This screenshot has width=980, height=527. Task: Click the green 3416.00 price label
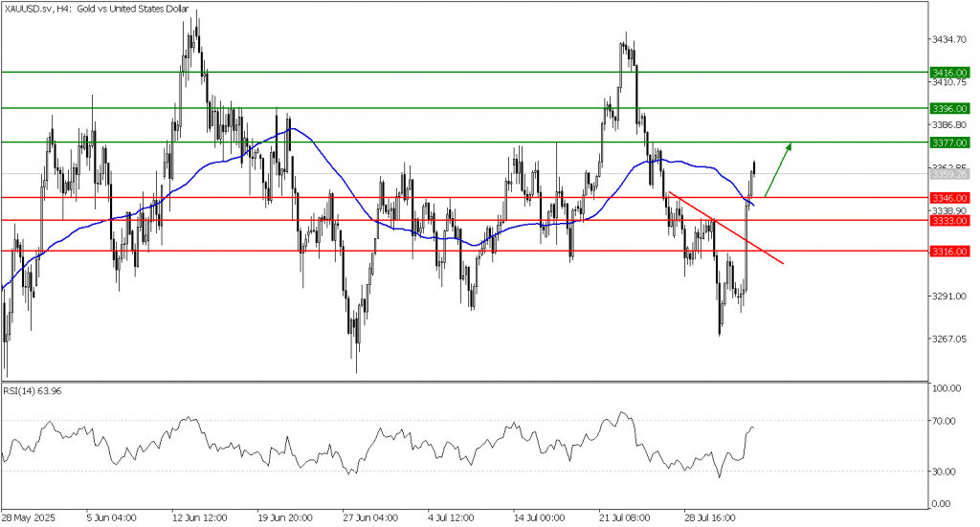[x=949, y=72]
